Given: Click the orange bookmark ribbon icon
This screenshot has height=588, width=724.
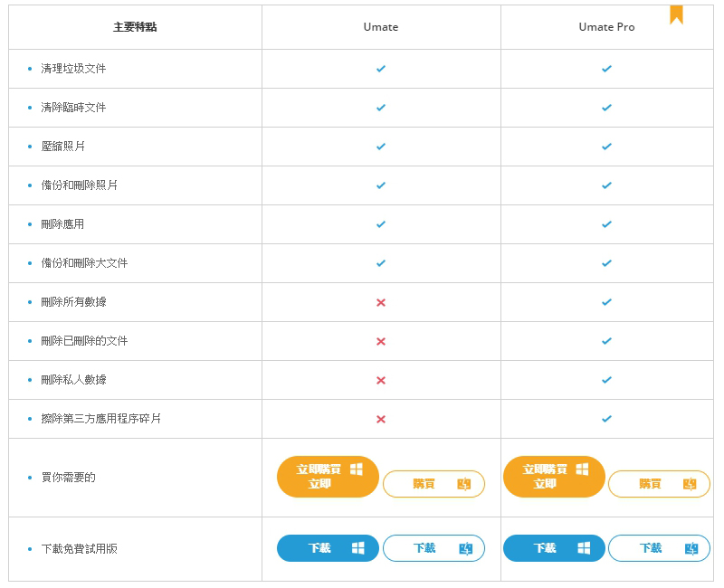Looking at the screenshot, I should (x=676, y=14).
